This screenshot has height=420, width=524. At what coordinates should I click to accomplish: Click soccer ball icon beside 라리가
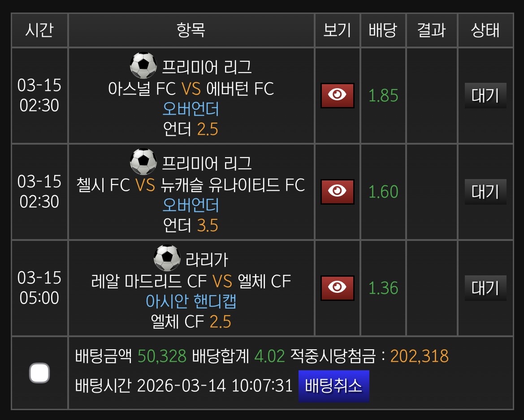click(x=167, y=258)
